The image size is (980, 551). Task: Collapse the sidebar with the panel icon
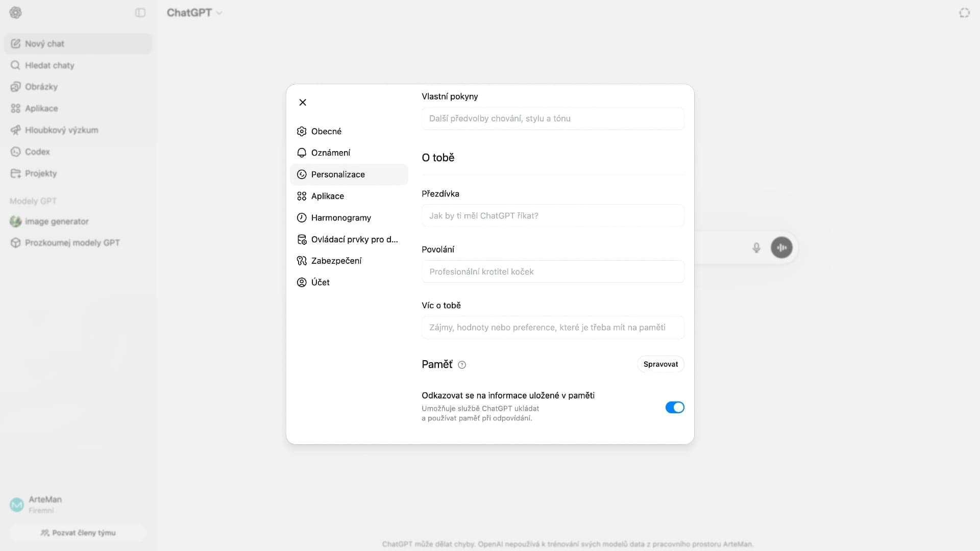click(x=140, y=13)
